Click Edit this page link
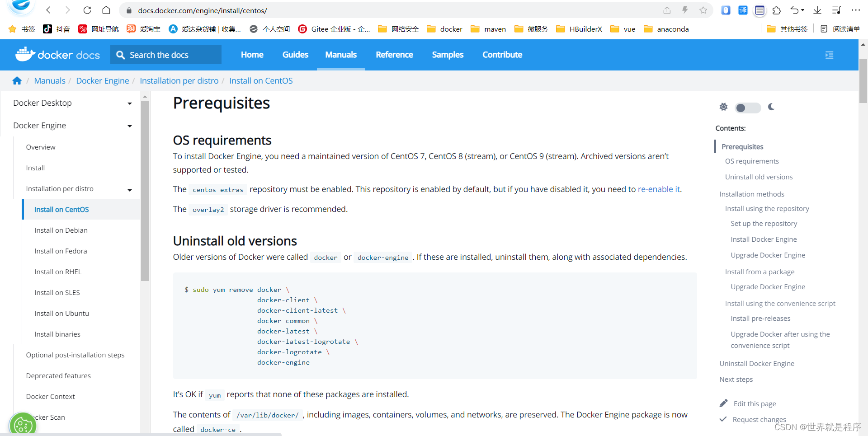Image resolution: width=868 pixels, height=436 pixels. (x=755, y=403)
